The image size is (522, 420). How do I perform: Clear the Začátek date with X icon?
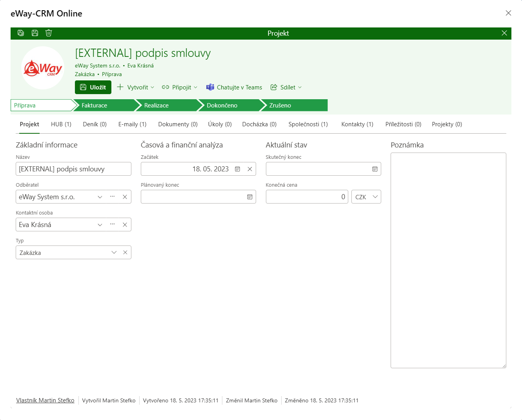[x=250, y=169]
